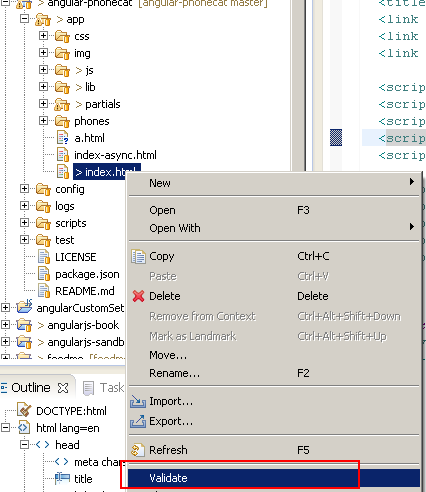The image size is (426, 492).
Task: Choose Delete from the context menu
Action: pyautogui.click(x=274, y=296)
